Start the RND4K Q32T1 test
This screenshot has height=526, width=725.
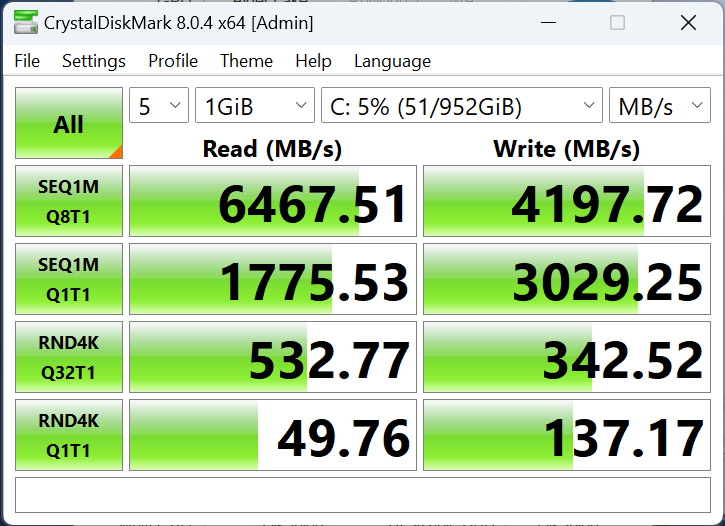(x=69, y=357)
